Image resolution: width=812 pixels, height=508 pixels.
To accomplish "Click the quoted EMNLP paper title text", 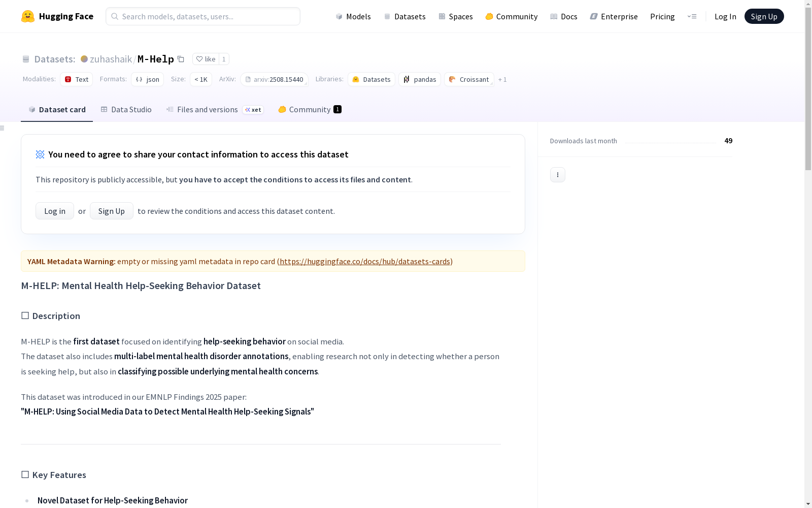I will [167, 411].
